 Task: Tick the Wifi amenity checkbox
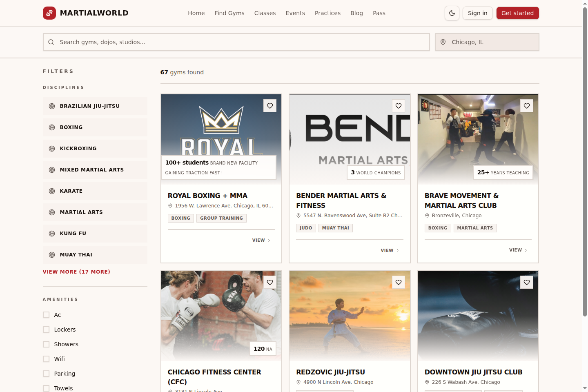pyautogui.click(x=46, y=359)
